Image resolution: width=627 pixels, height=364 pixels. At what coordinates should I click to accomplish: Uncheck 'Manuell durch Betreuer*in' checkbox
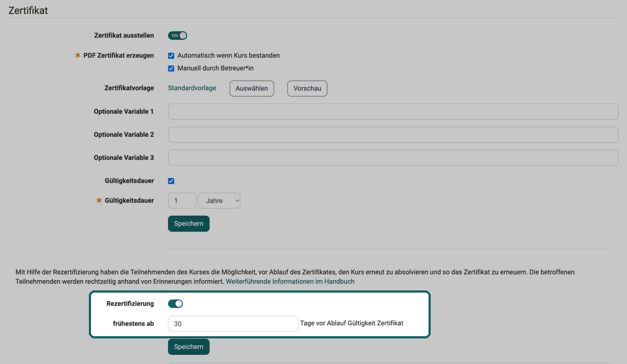171,68
